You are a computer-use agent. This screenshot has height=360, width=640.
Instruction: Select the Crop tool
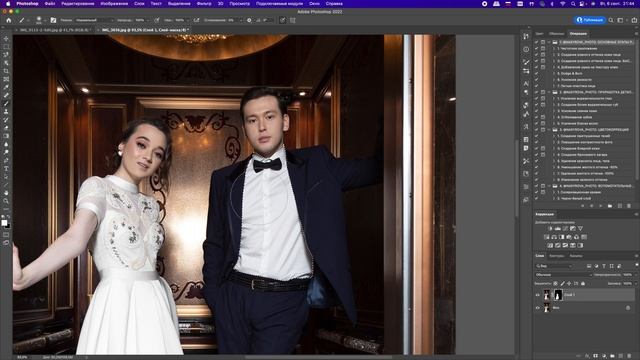(6, 71)
